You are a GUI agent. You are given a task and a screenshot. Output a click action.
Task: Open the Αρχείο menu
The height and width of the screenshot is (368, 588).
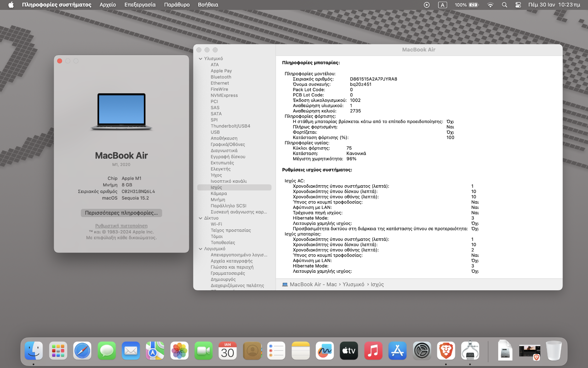click(x=108, y=5)
